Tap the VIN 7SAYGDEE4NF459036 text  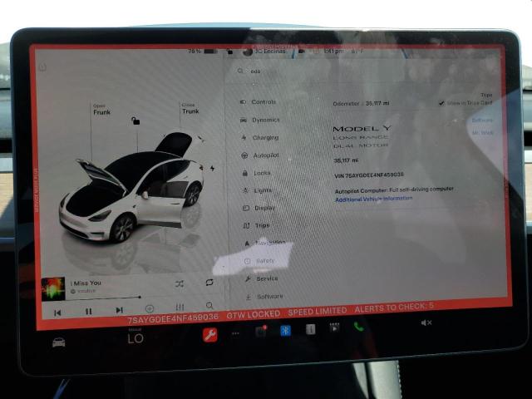(369, 175)
